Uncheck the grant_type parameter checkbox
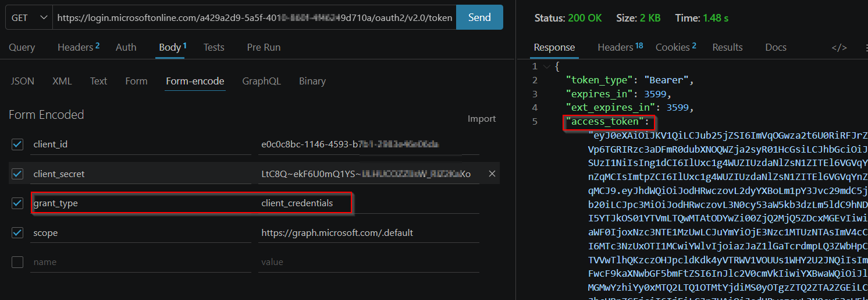Screen dimensions: 868x300 click(17, 203)
